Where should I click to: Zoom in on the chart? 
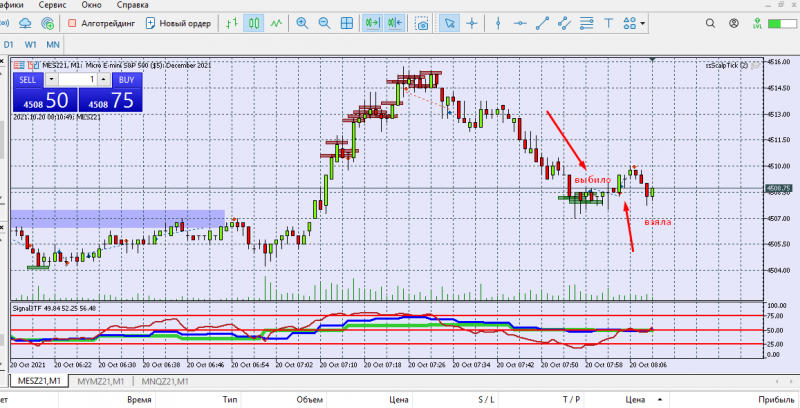point(302,23)
